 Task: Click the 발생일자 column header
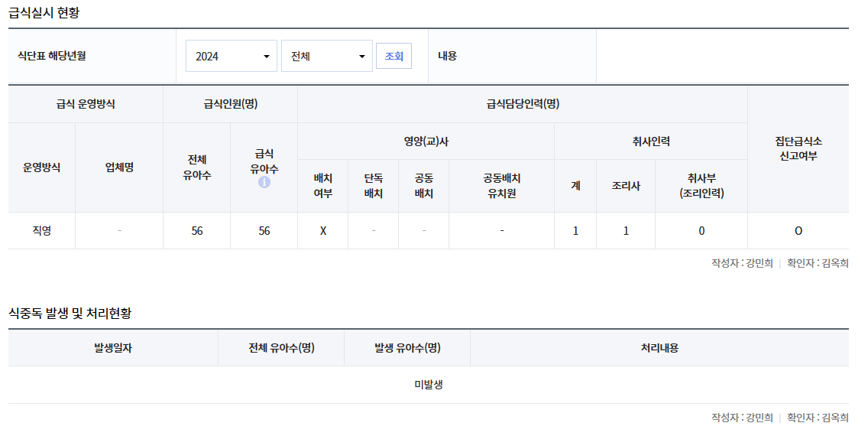pos(113,348)
